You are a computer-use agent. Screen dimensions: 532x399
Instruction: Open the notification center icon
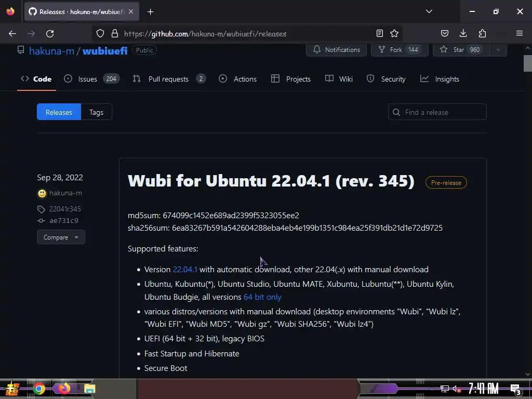pyautogui.click(x=515, y=389)
